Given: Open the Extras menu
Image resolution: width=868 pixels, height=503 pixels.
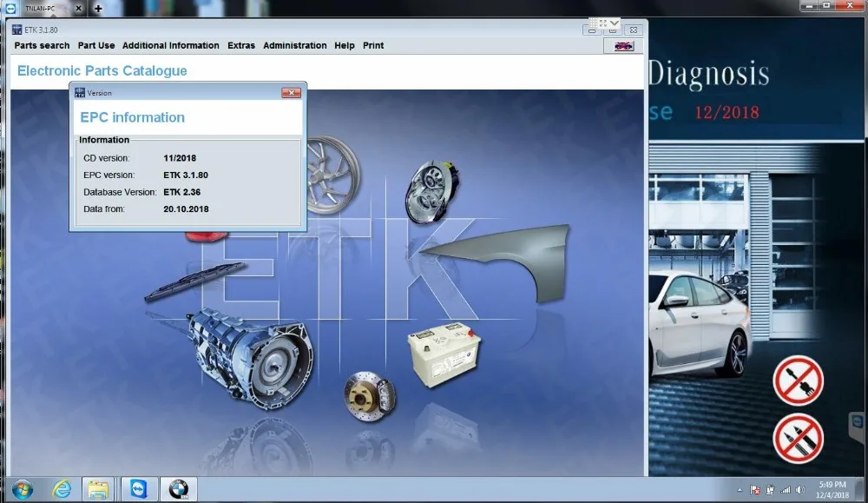Looking at the screenshot, I should click(241, 45).
